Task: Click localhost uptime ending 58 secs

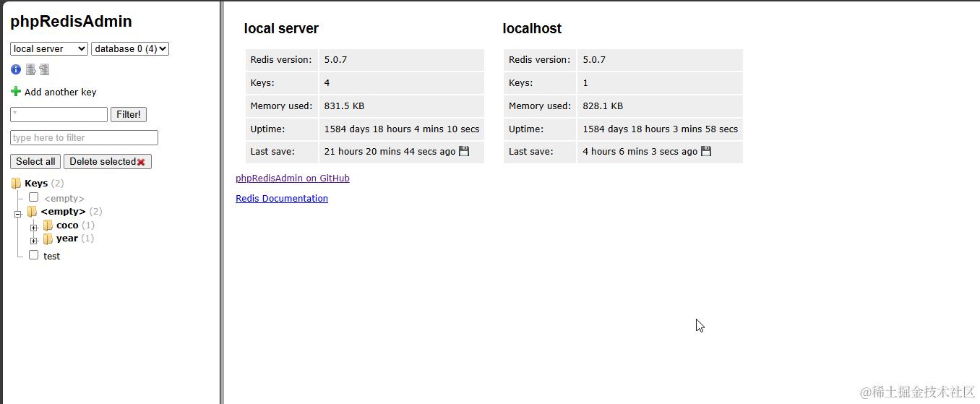Action: click(x=661, y=129)
